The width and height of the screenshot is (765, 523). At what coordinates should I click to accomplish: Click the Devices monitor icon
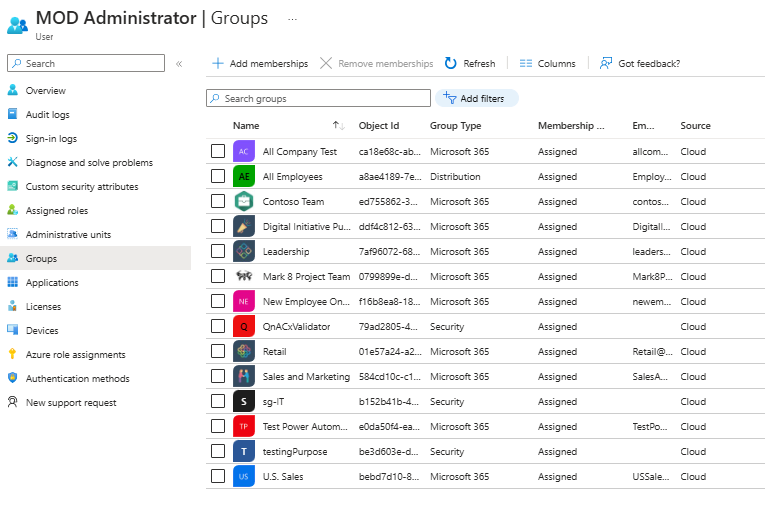[x=13, y=330]
